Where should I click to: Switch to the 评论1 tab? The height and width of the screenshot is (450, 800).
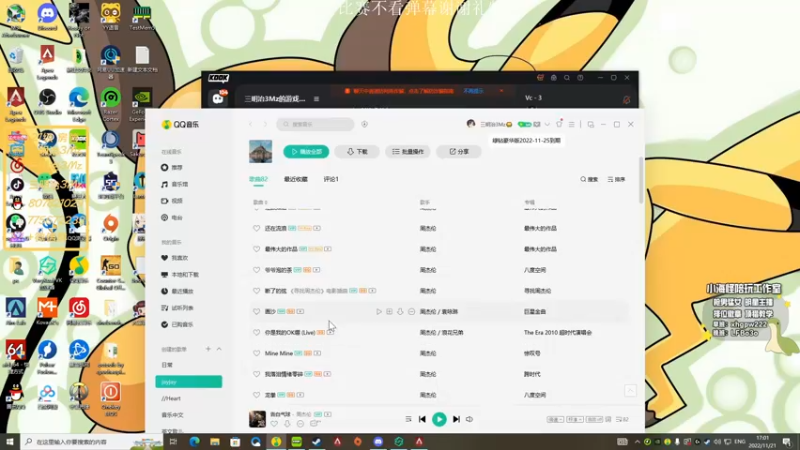click(331, 180)
